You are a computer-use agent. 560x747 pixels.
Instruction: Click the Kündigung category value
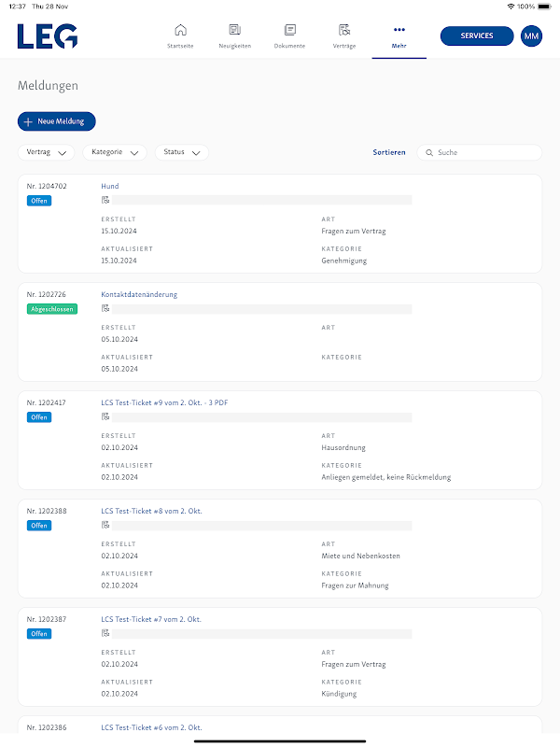[x=339, y=694]
